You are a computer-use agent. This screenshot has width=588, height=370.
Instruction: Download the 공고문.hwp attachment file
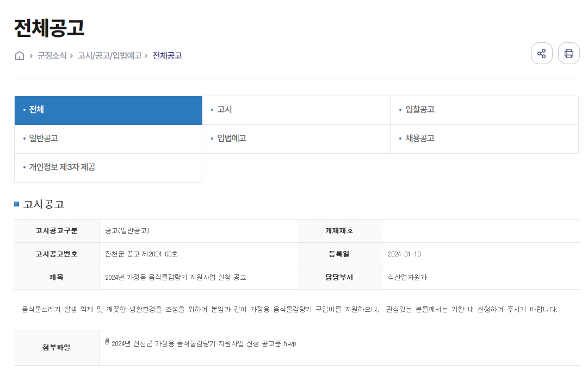(x=203, y=344)
